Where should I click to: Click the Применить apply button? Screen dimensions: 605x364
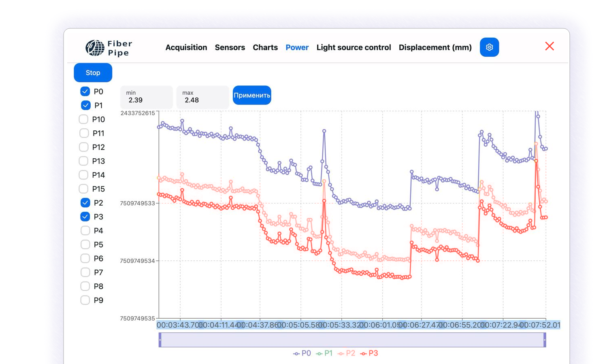click(x=251, y=95)
